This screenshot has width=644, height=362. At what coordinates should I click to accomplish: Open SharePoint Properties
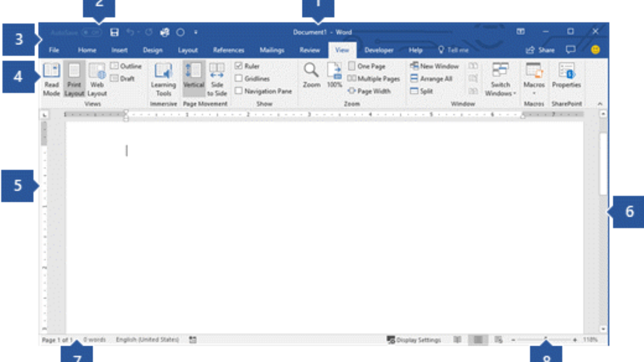(566, 75)
